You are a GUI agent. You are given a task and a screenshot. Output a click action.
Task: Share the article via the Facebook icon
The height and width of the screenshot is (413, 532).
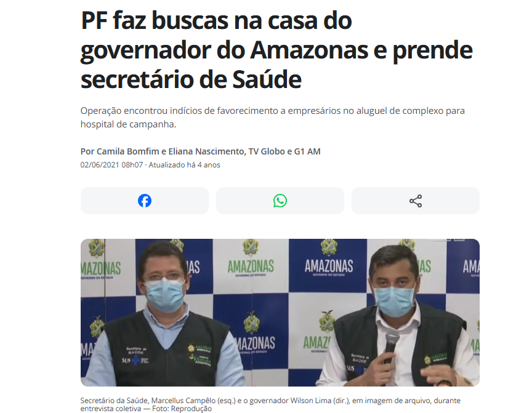[145, 201]
